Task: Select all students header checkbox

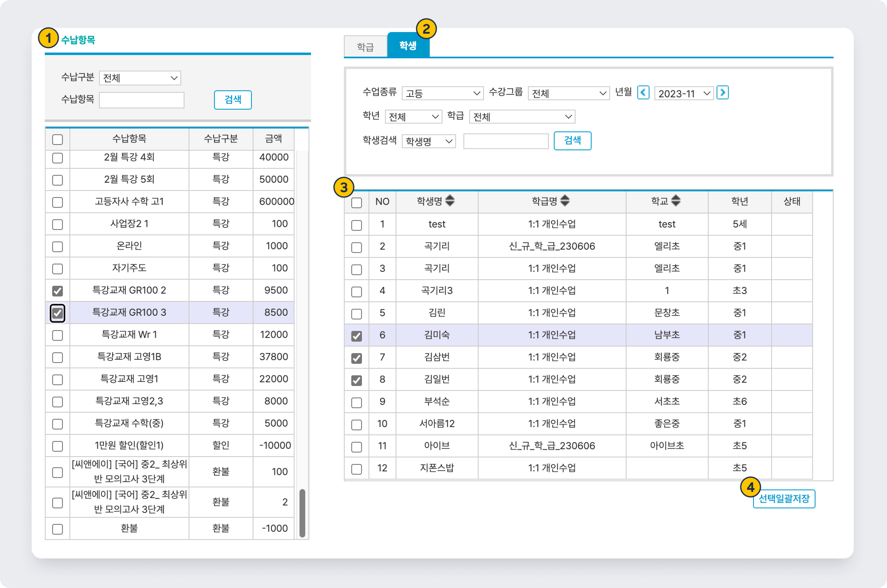Action: pyautogui.click(x=356, y=203)
